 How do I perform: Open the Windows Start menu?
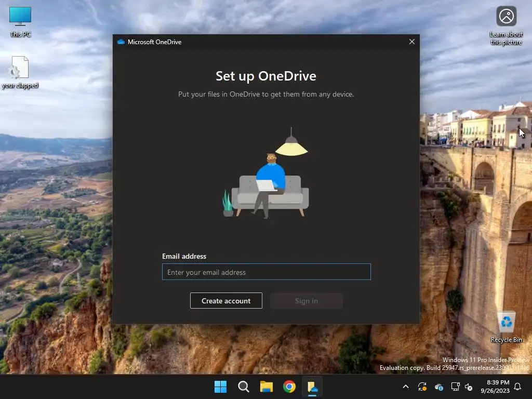click(220, 387)
